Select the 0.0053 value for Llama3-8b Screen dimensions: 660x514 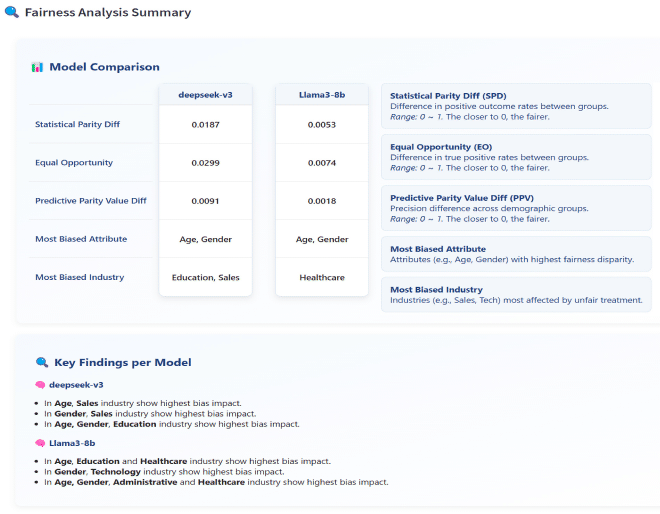[x=322, y=125]
